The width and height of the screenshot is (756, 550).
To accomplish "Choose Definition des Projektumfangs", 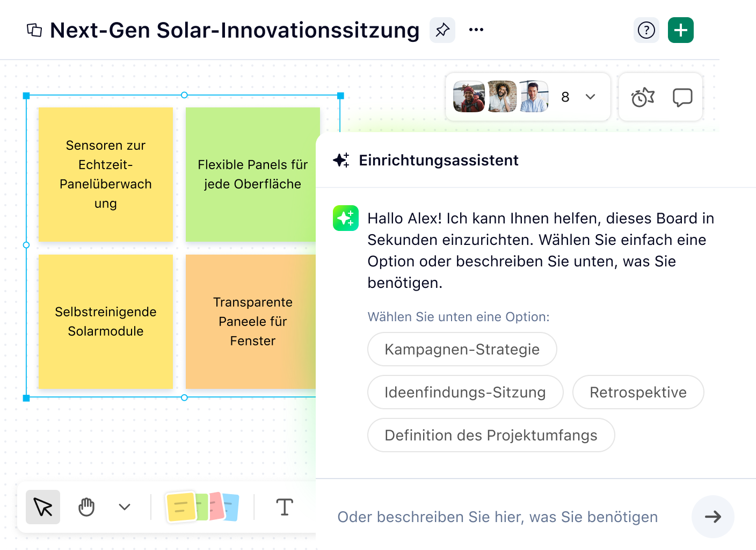I will click(x=490, y=435).
